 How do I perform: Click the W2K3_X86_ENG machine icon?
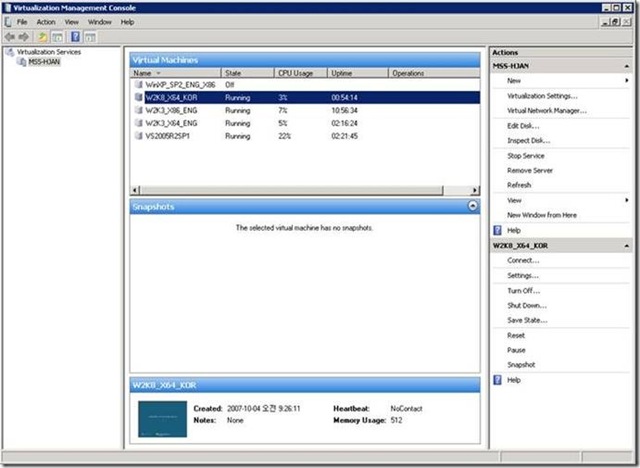pyautogui.click(x=138, y=110)
